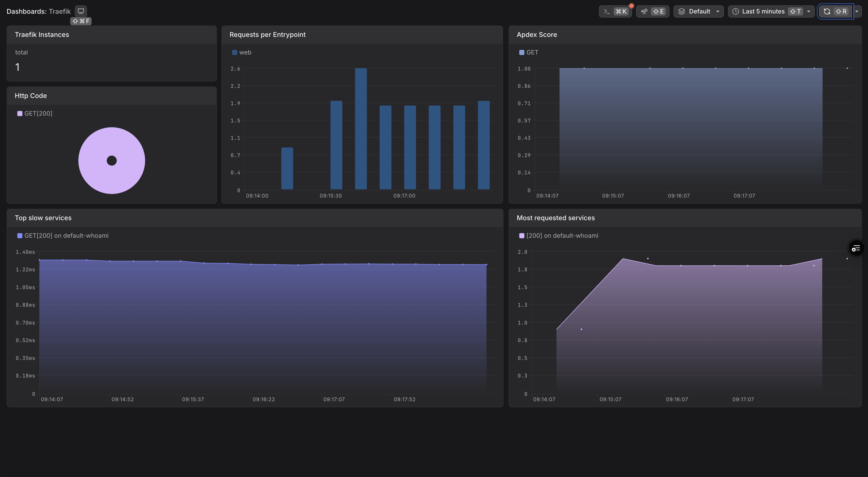Click the clock icon in time picker
The image size is (868, 477).
point(736,11)
